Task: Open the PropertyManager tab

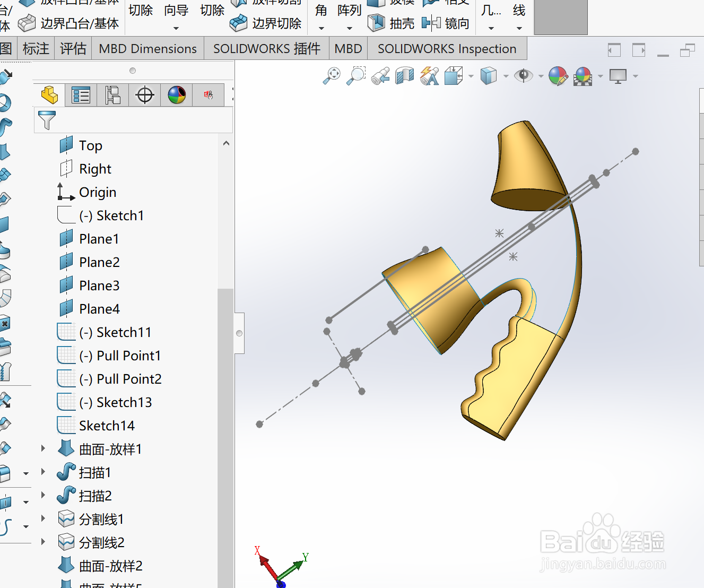Action: [81, 95]
